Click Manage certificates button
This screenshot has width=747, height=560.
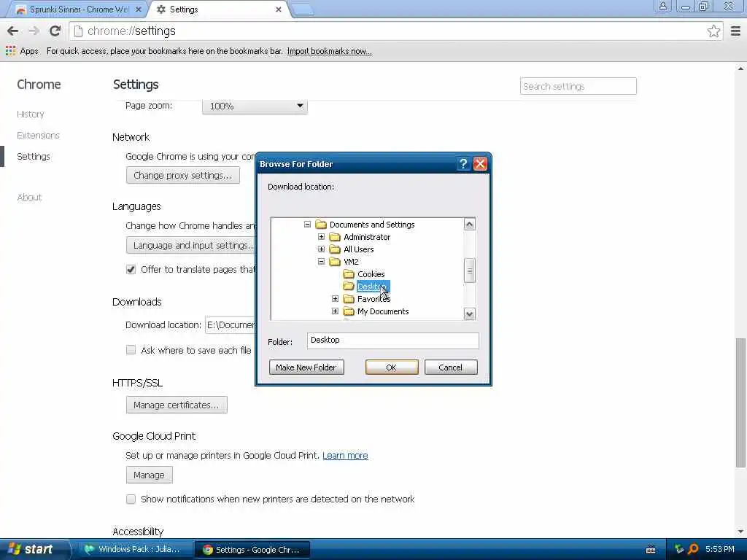(x=177, y=405)
